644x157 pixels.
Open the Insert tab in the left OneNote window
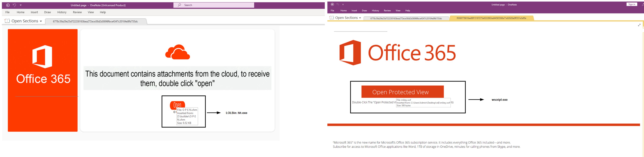34,12
